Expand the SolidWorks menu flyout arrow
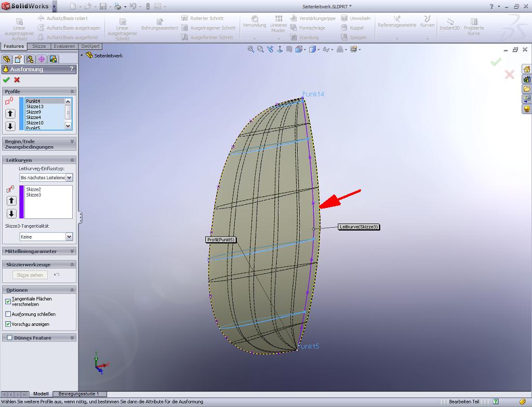This screenshot has width=532, height=407. click(54, 6)
